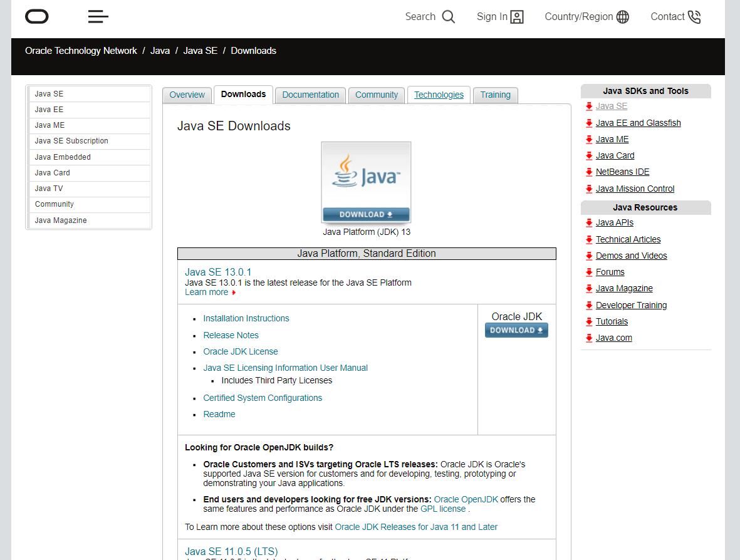This screenshot has width=740, height=560.
Task: Open Java SE Licensing Information User Manual
Action: pos(285,368)
